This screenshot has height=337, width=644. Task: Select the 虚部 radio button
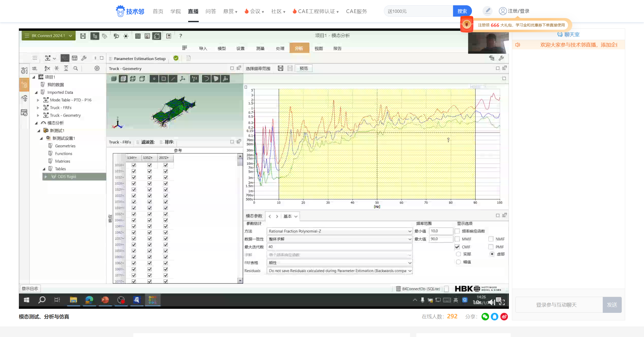(492, 254)
